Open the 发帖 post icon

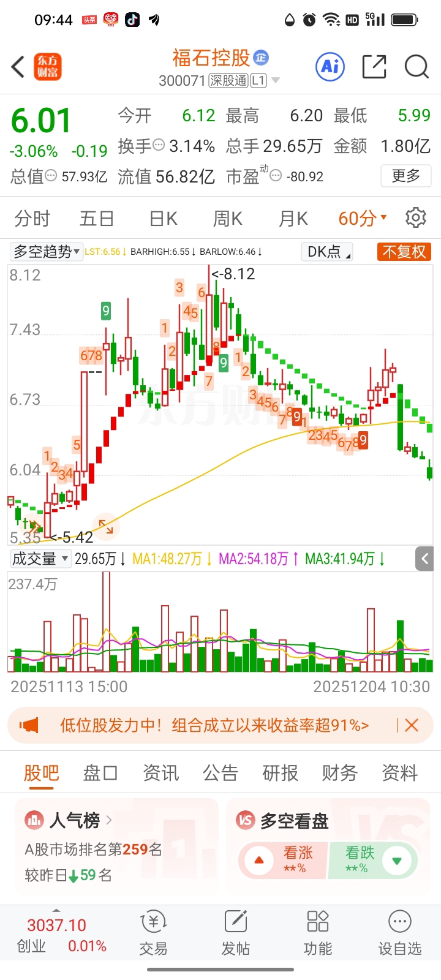(x=236, y=921)
